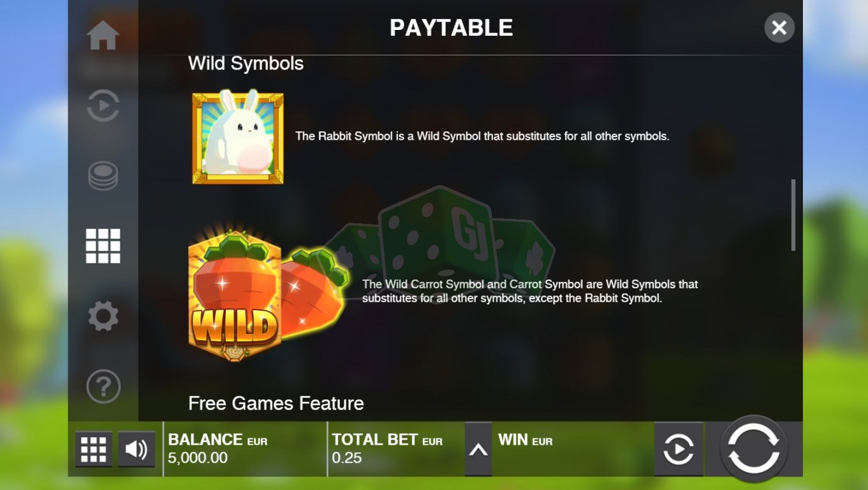The height and width of the screenshot is (490, 868).
Task: Mute sound with the speaker icon
Action: (x=136, y=449)
